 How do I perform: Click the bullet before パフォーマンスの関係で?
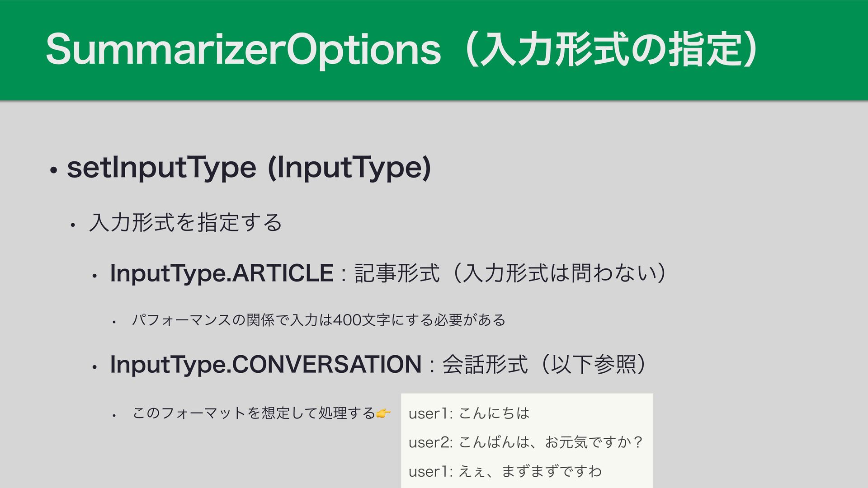coord(115,322)
